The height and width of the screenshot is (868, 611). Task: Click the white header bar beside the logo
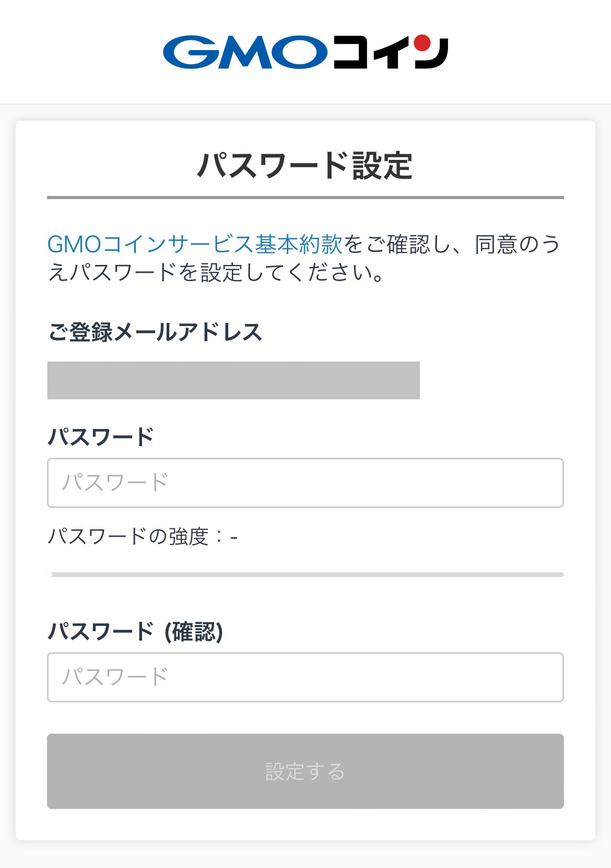pyautogui.click(x=527, y=52)
